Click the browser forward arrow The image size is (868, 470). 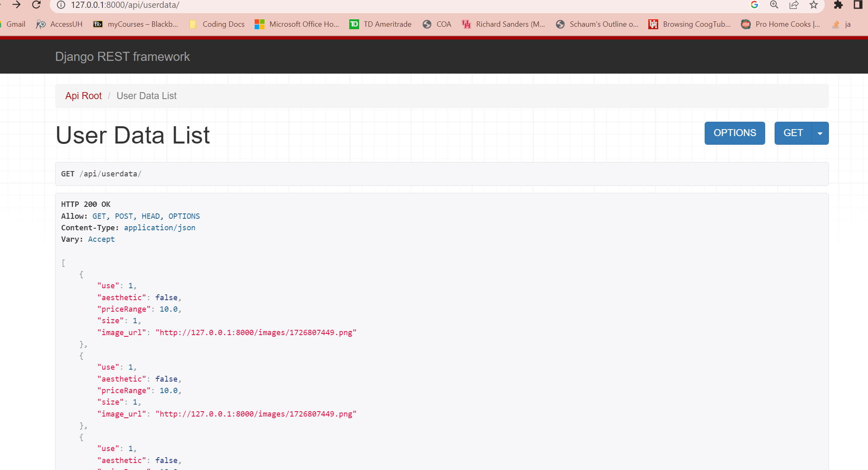click(16, 5)
